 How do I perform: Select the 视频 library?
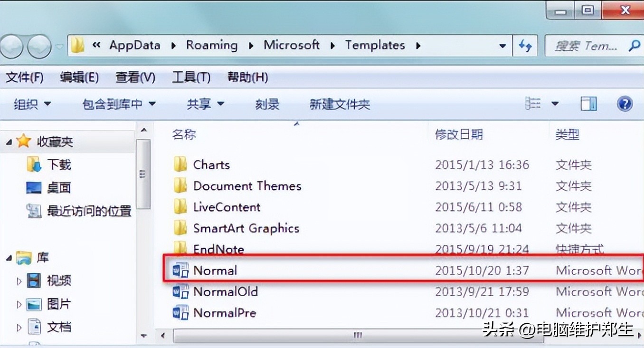point(59,280)
